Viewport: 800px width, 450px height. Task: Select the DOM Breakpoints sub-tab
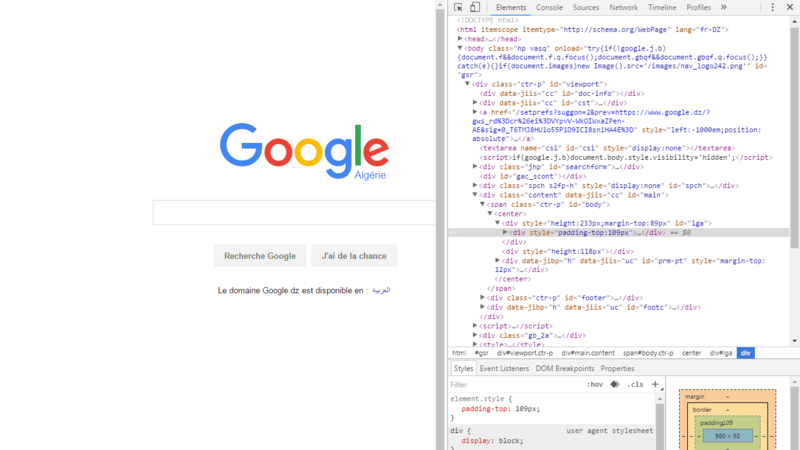click(565, 368)
